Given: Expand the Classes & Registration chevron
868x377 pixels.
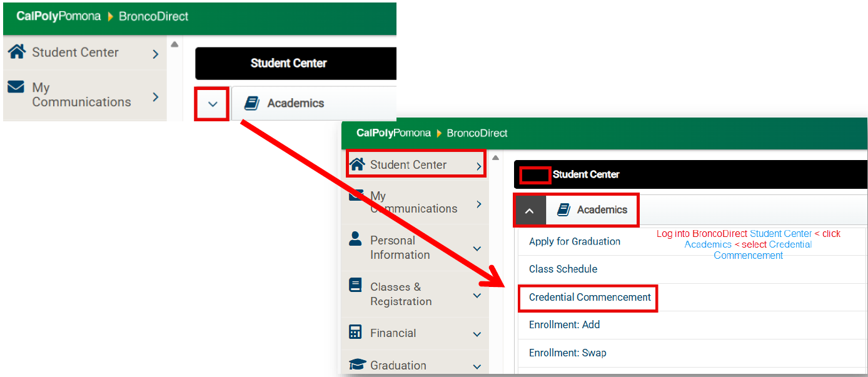Looking at the screenshot, I should click(x=478, y=294).
